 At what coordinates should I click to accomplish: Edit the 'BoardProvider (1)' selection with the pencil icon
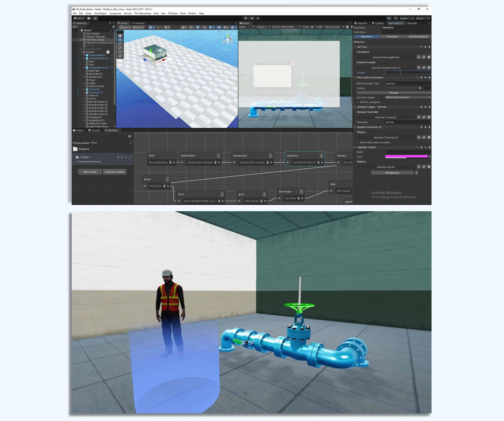pyautogui.click(x=424, y=68)
